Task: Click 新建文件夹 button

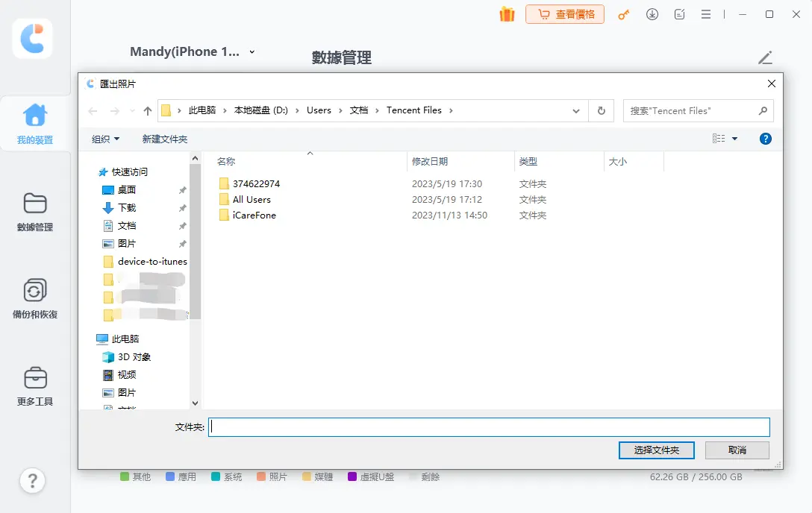Action: (x=165, y=139)
